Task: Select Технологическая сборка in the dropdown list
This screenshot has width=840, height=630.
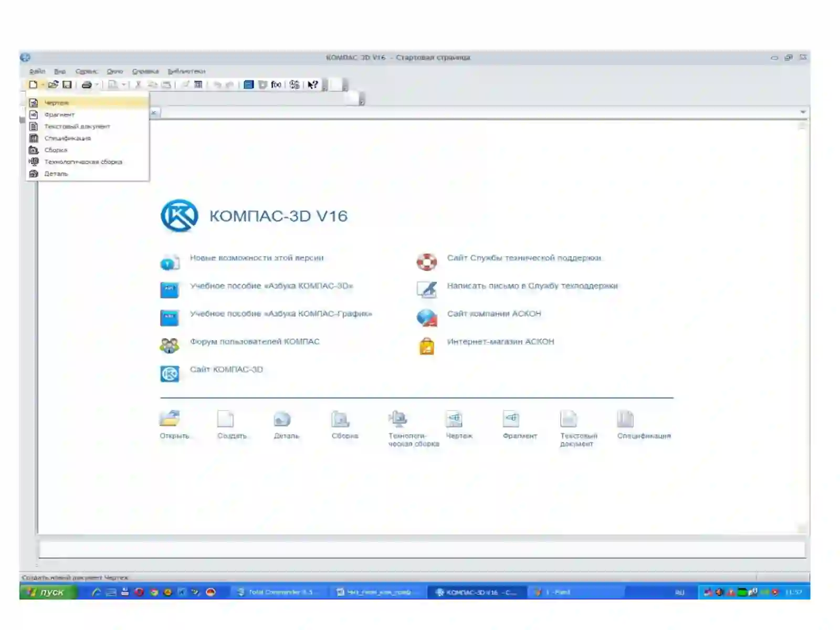Action: point(88,162)
